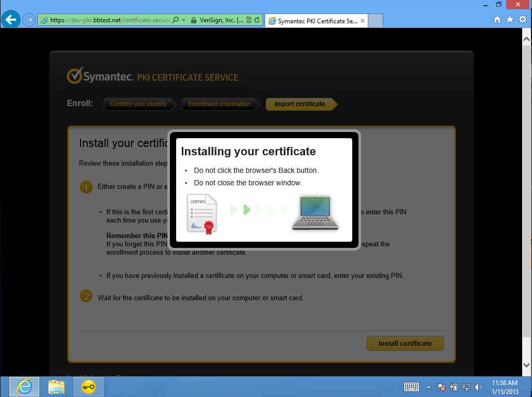Click the transfer progress arrows animation

tap(259, 210)
